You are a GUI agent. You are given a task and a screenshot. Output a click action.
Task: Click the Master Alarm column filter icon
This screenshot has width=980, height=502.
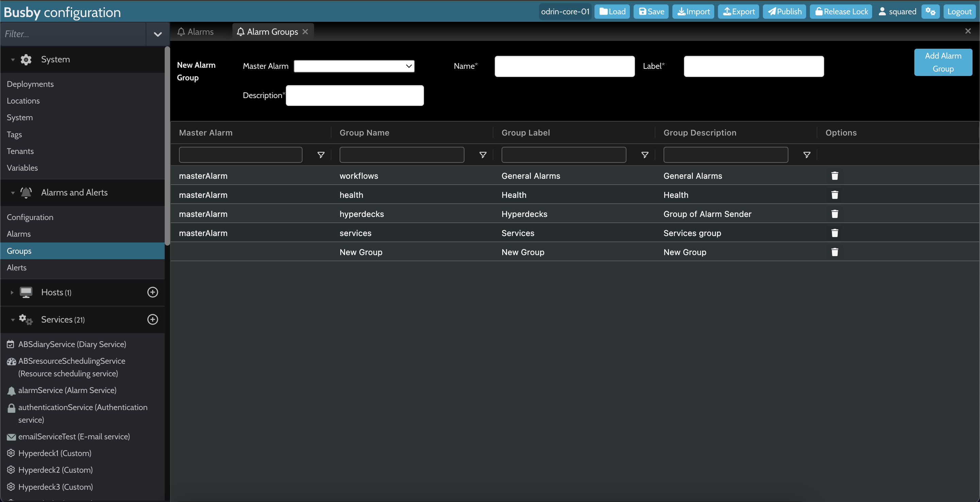pyautogui.click(x=321, y=155)
